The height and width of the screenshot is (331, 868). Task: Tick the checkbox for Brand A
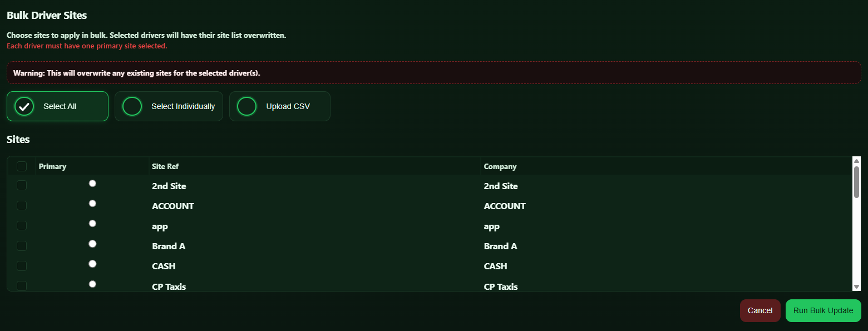[22, 246]
